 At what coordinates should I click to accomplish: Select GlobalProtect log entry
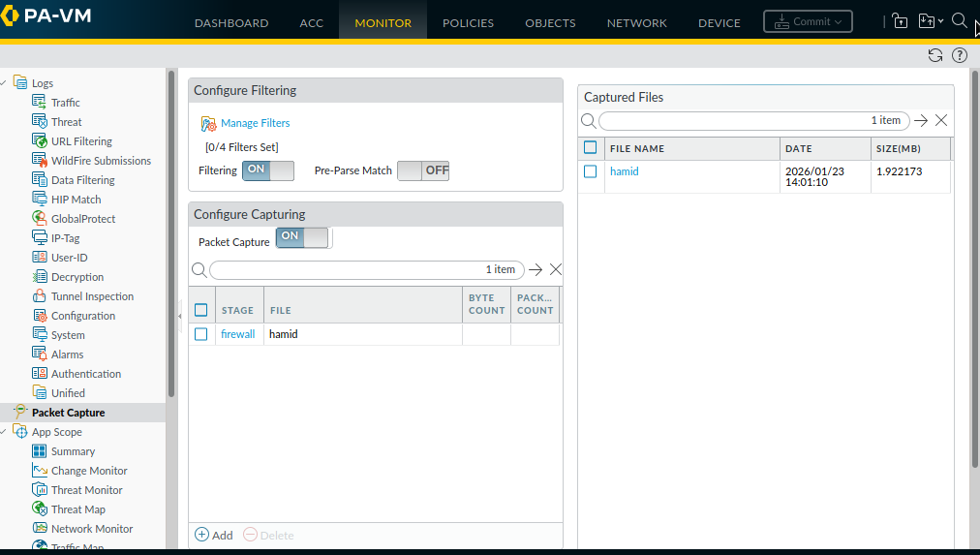pyautogui.click(x=82, y=219)
